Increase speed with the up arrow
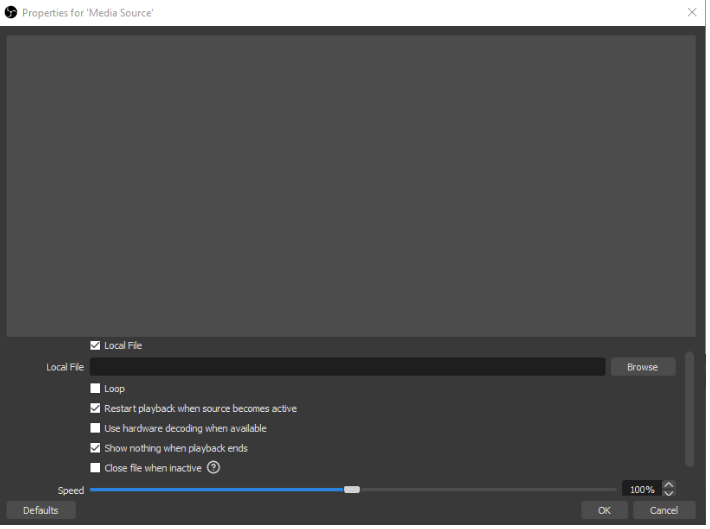The image size is (710, 529). 669,485
